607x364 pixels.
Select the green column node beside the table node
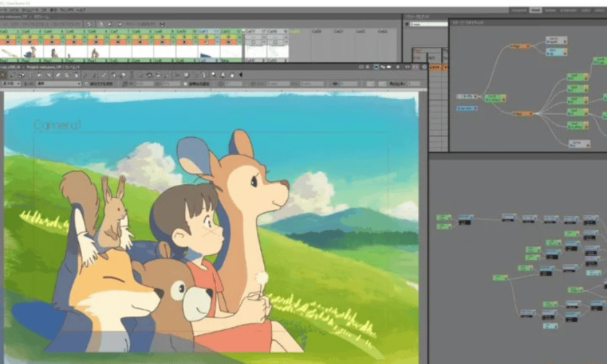[x=495, y=98]
